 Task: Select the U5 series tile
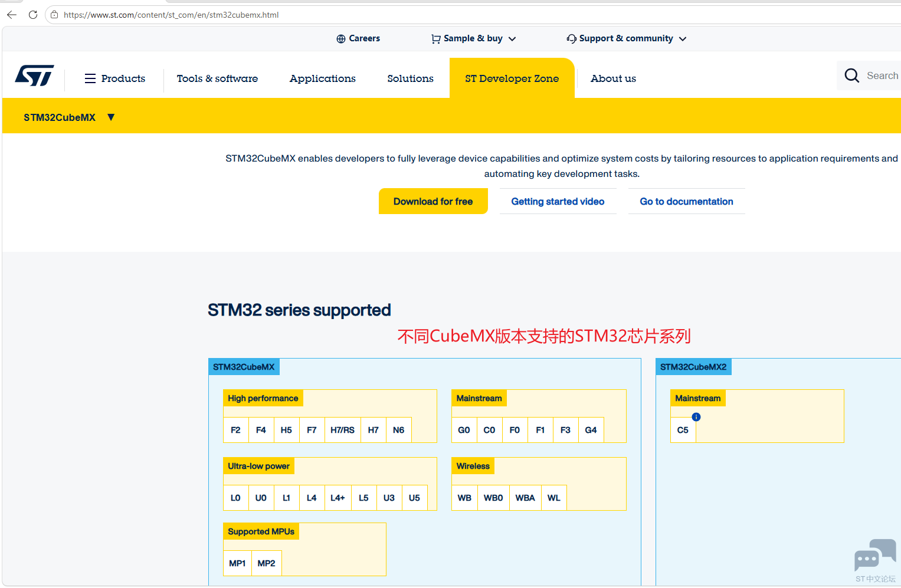point(414,498)
